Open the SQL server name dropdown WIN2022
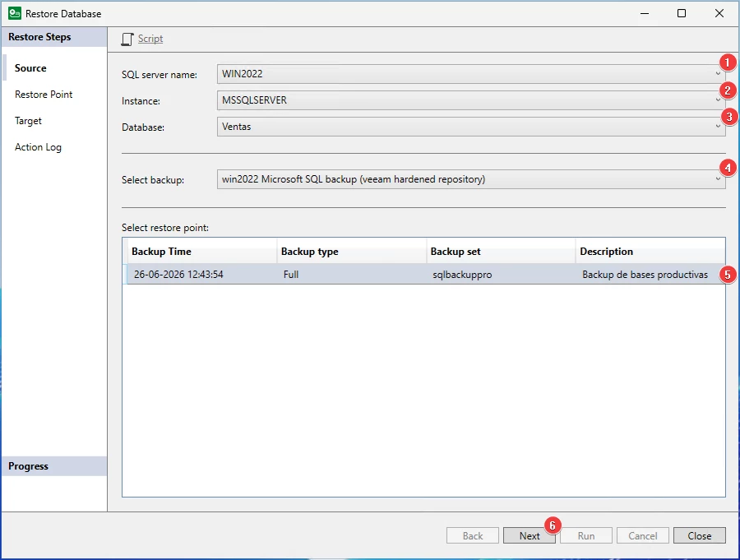Viewport: 740px width, 560px height. (x=471, y=74)
